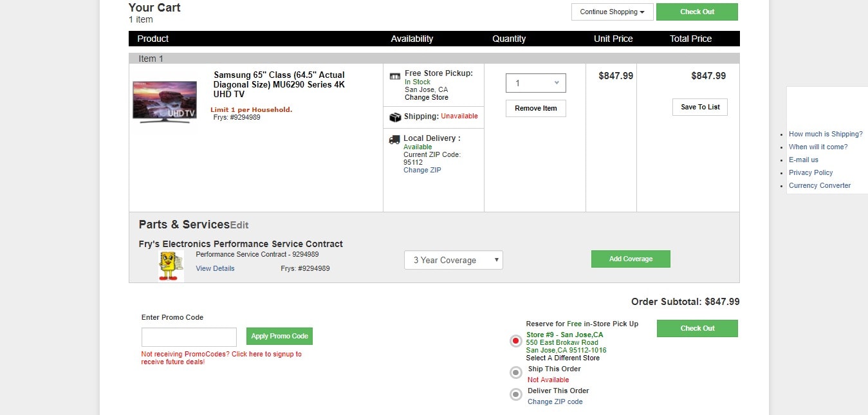Open the 3 Year Coverage dropdown

click(454, 260)
